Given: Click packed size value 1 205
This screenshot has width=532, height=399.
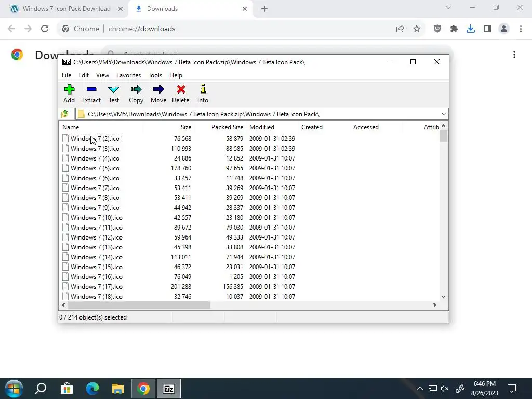Looking at the screenshot, I should (x=236, y=277).
